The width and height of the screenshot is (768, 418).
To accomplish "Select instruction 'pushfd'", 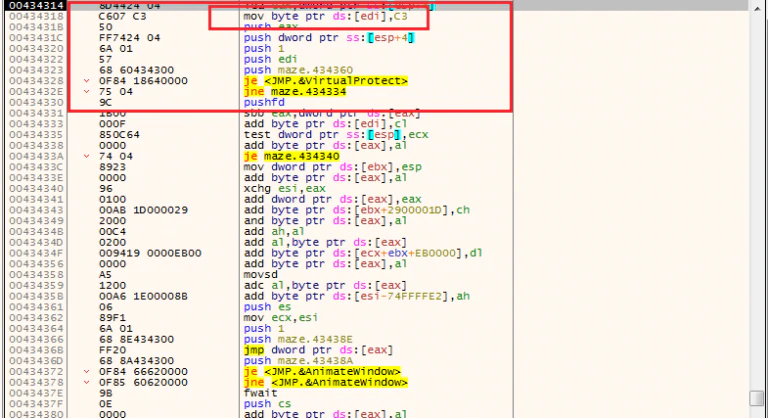I will [264, 102].
